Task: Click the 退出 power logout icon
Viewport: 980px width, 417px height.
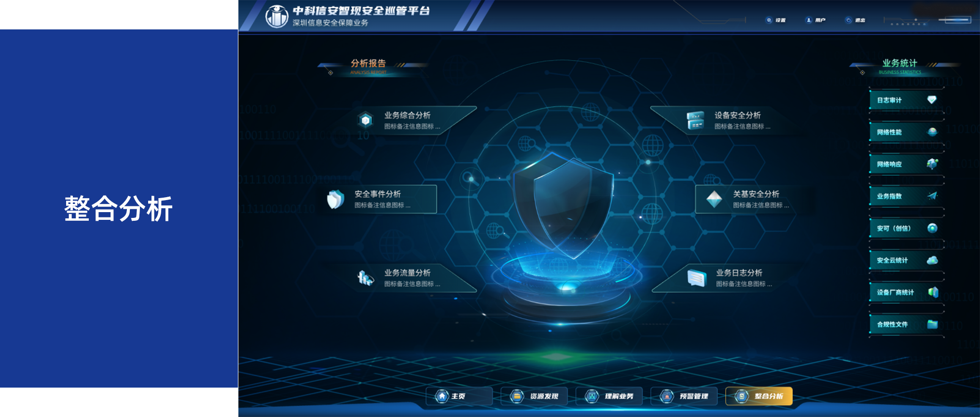Action: click(849, 20)
